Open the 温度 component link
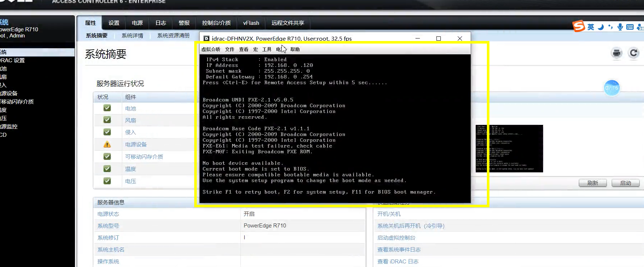 [130, 169]
